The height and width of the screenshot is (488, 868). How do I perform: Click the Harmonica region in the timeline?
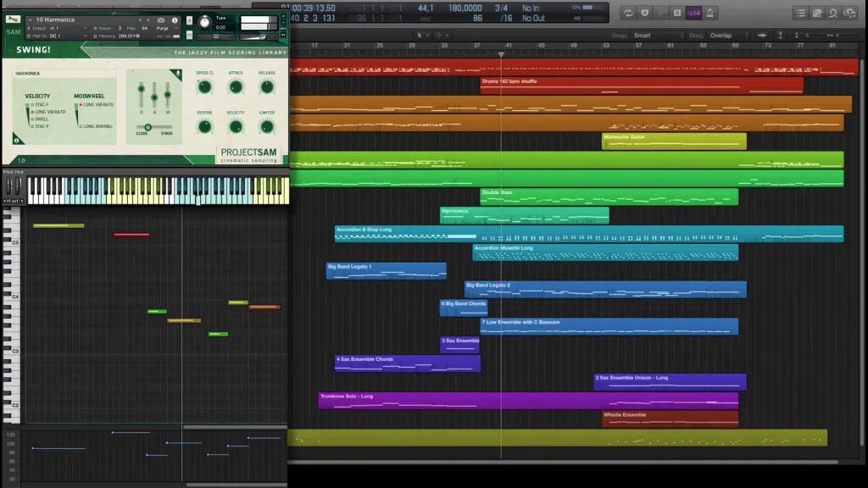coord(524,215)
